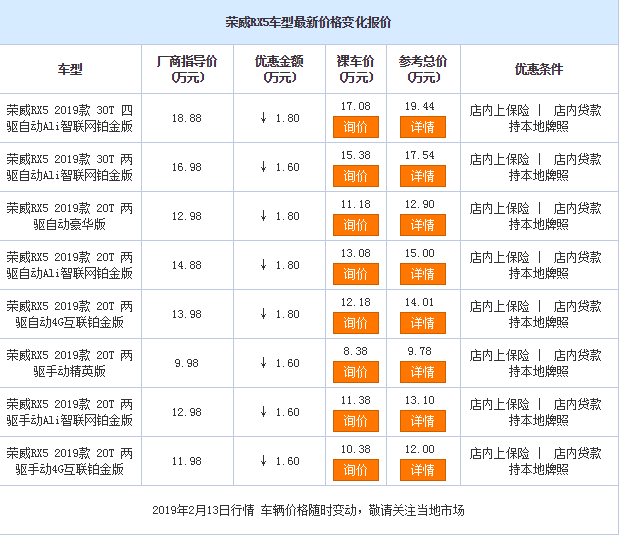Click footer note 2019年2月13日行情
The image size is (620, 535).
point(203,510)
